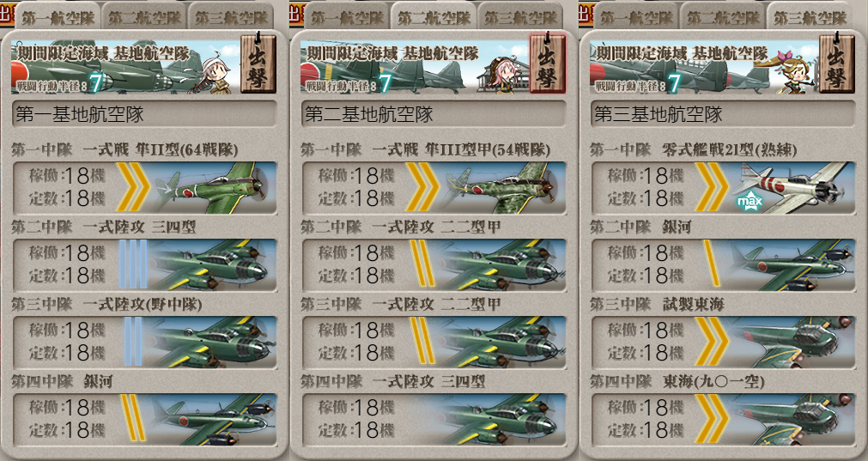
Task: Click the 一式陸攻(野中隊) bomber image
Action: click(213, 342)
